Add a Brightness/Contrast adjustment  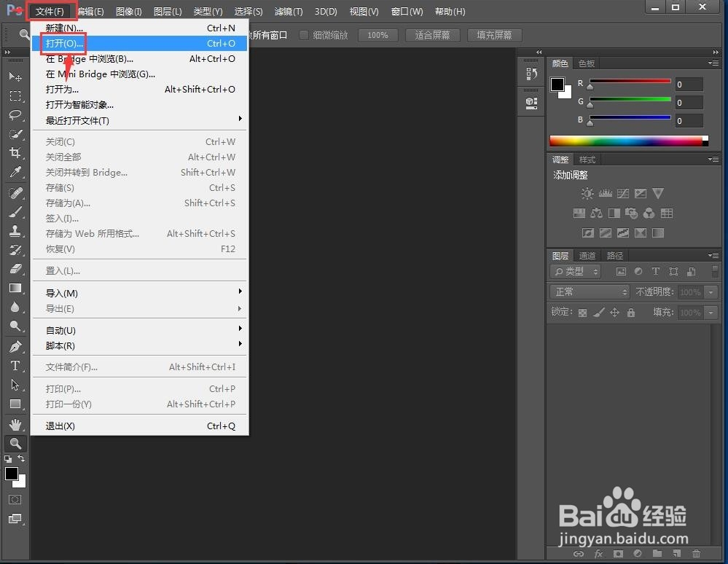(x=587, y=194)
